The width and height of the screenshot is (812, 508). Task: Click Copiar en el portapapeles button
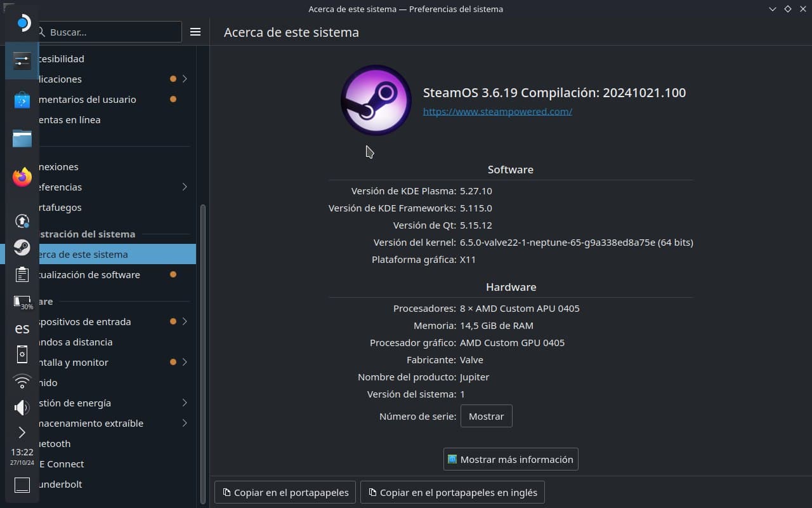pyautogui.click(x=285, y=492)
